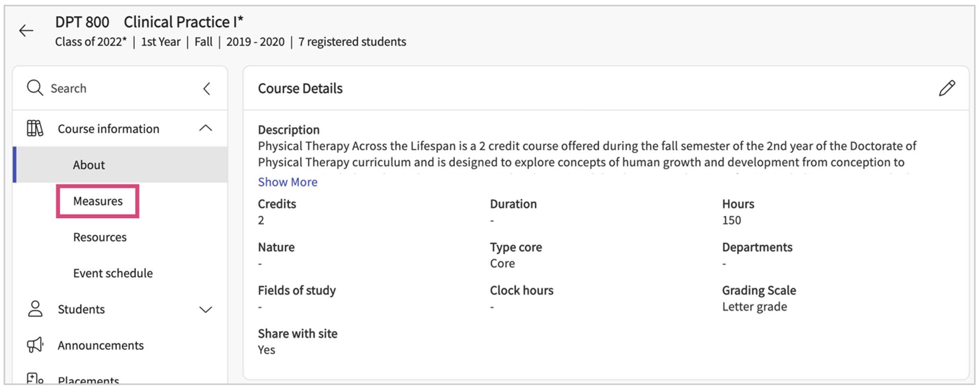Open the About menu item
This screenshot has height=389, width=980.
tap(89, 165)
